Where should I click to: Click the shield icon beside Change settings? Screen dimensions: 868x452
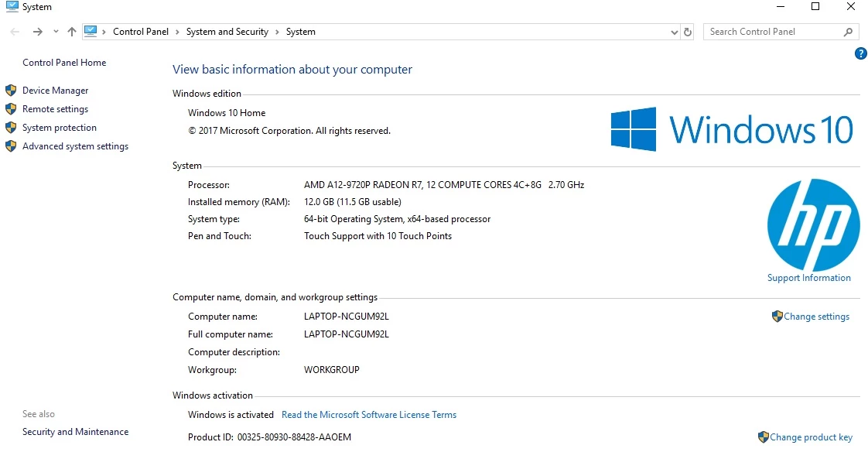[777, 317]
